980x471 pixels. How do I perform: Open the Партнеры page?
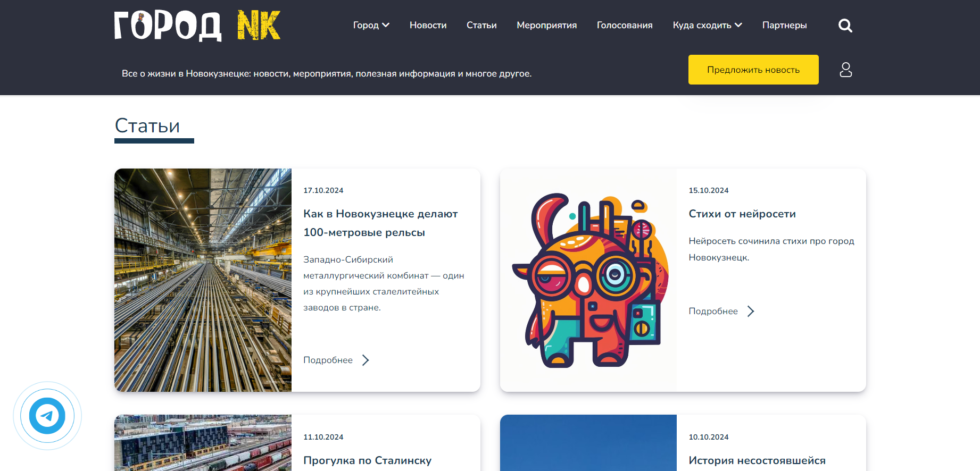pyautogui.click(x=784, y=25)
